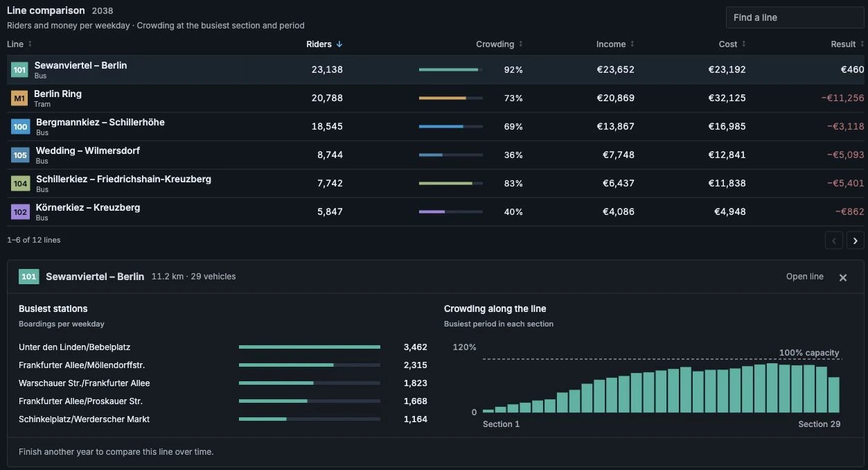868x470 pixels.
Task: Close the Sewanviertel – Berlin detail panel
Action: [843, 277]
